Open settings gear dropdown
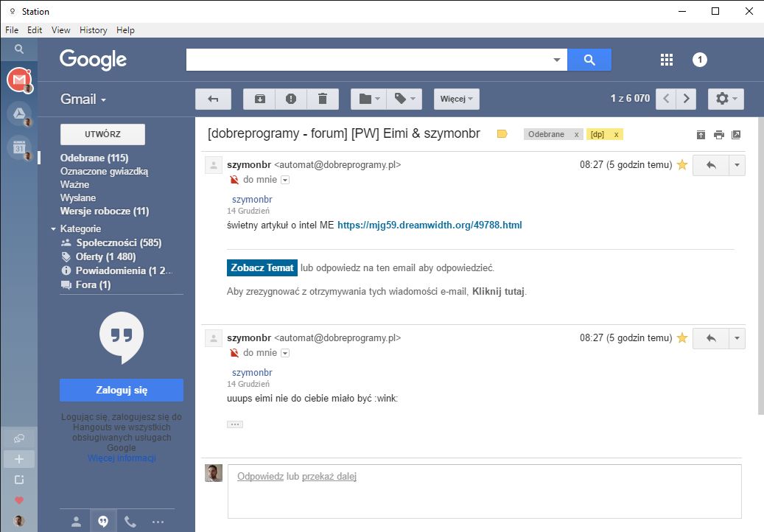Viewport: 764px width, 532px height. pos(726,99)
